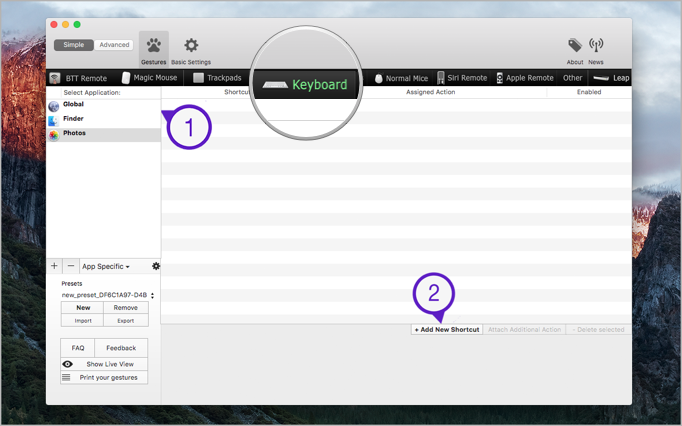Open the presets selector new_preset_DF6C1A97

pyautogui.click(x=107, y=295)
